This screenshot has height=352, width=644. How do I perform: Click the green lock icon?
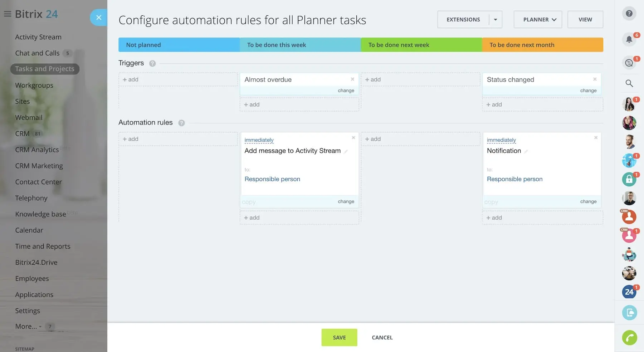[x=629, y=180]
